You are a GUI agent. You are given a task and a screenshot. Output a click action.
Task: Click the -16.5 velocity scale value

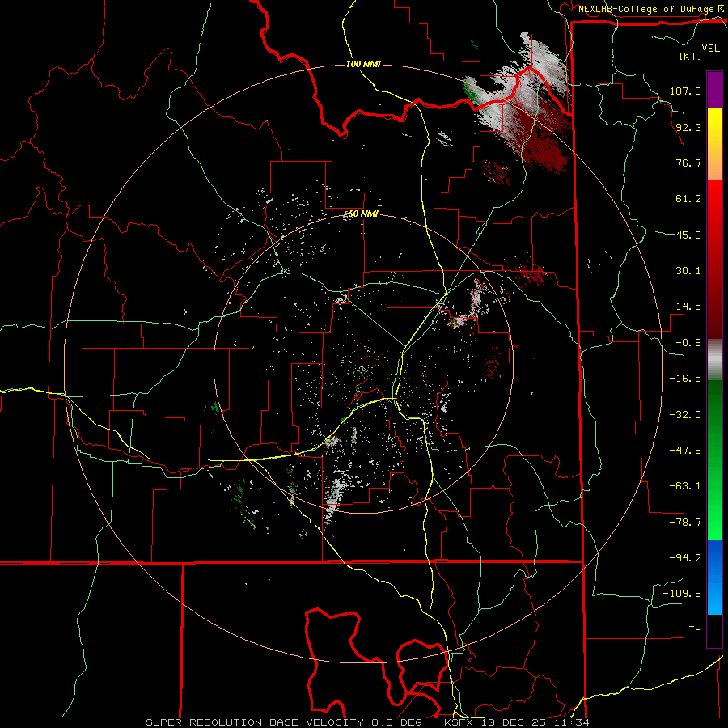pyautogui.click(x=685, y=379)
